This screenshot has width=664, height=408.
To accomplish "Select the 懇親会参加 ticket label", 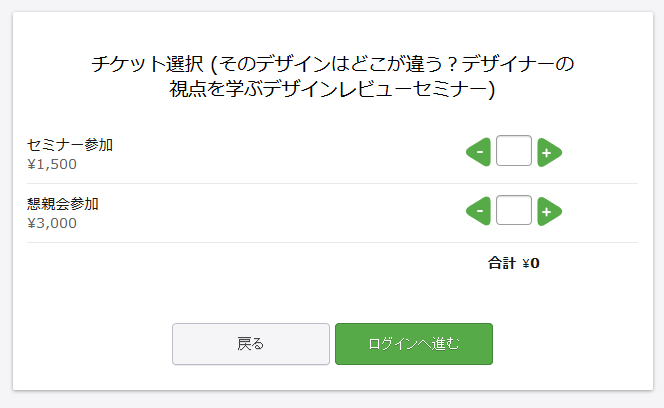I will 63,204.
